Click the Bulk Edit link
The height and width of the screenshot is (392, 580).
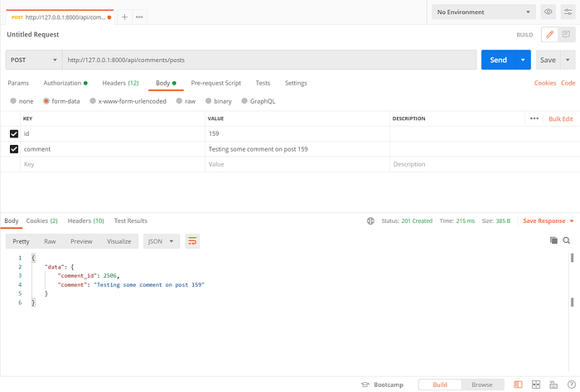point(561,119)
